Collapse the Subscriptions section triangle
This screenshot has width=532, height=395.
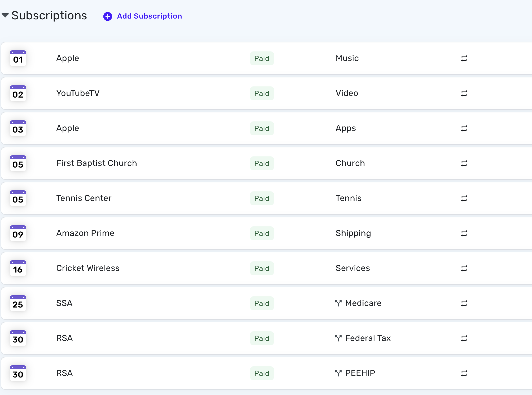tap(5, 15)
